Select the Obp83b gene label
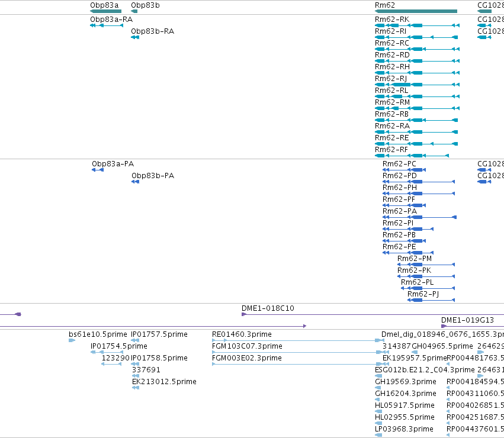 [145, 5]
